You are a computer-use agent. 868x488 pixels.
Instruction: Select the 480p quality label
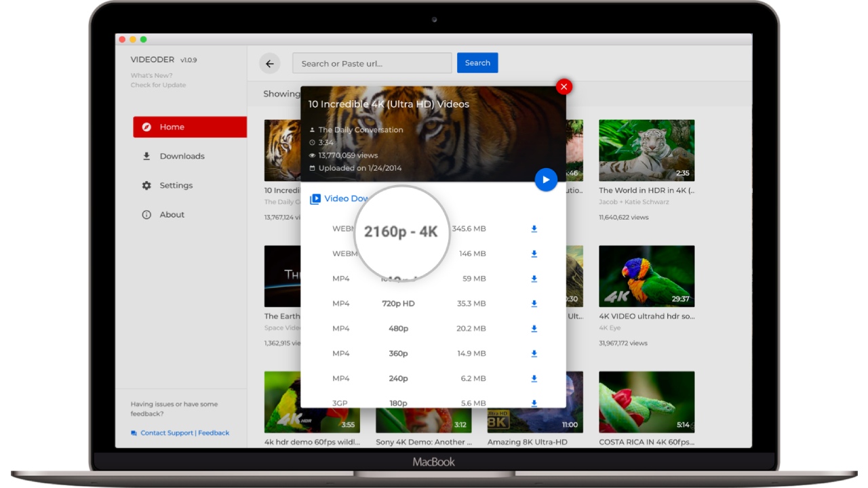click(x=398, y=329)
